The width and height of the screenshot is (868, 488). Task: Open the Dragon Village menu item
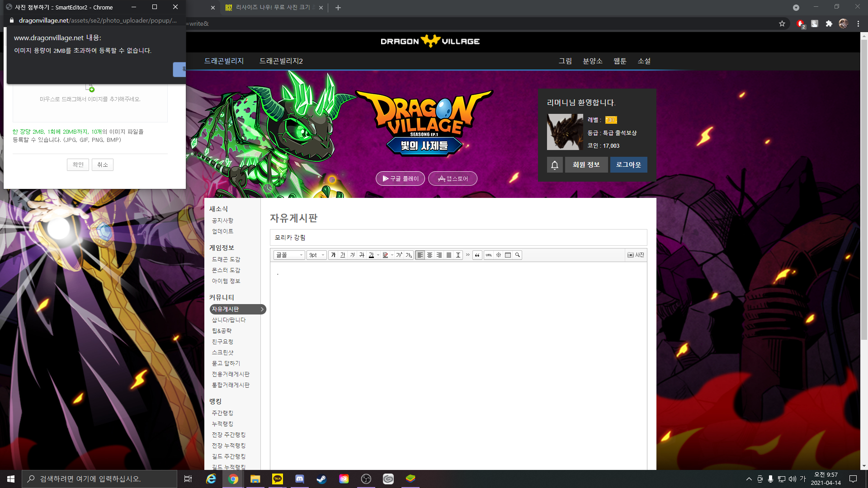pyautogui.click(x=224, y=61)
